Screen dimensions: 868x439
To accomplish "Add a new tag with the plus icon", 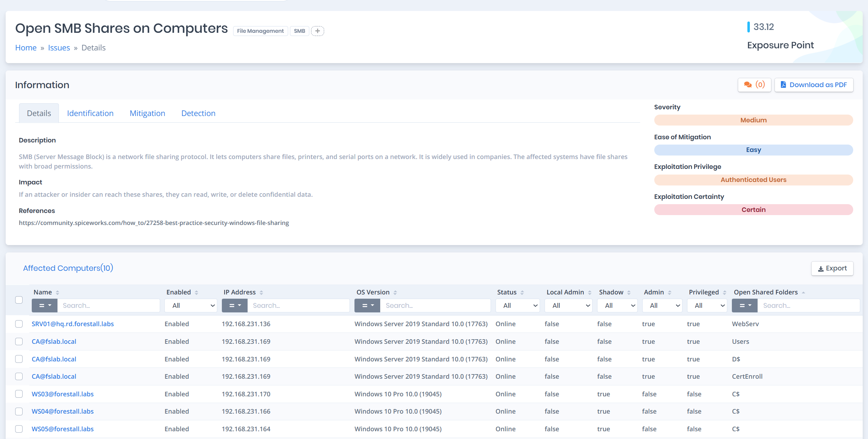I will click(x=318, y=31).
